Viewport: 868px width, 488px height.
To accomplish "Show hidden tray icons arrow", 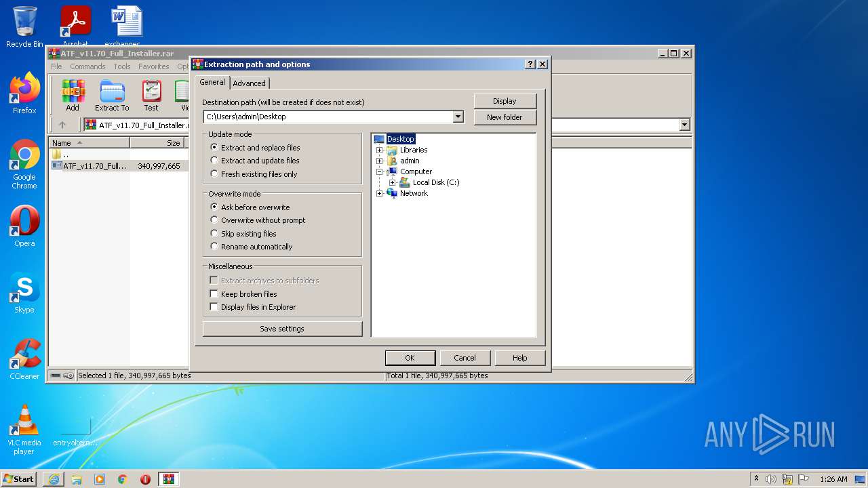I will (756, 479).
